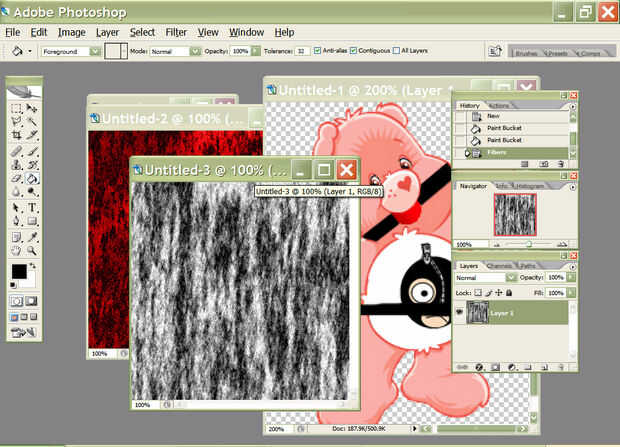Select the Crop tool
This screenshot has width=620, height=447.
16,135
